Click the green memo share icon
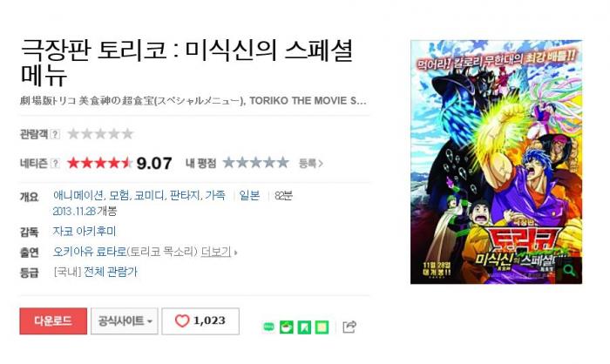 [322, 327]
